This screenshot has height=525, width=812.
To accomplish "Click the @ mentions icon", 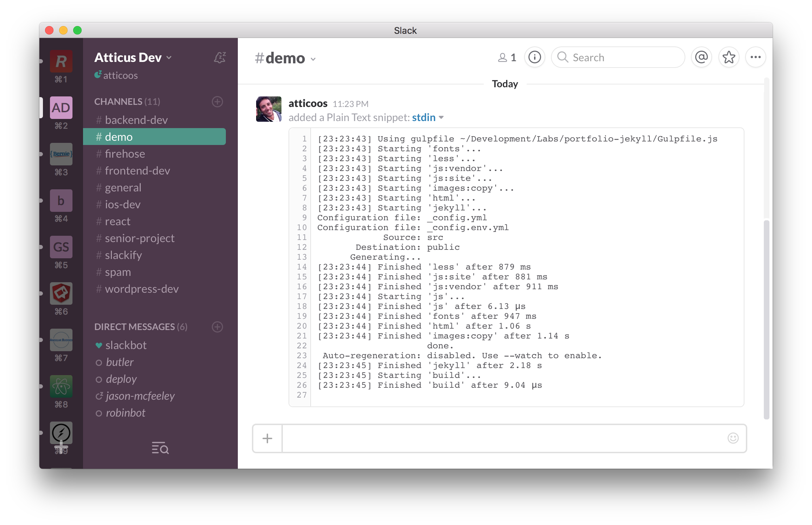I will 701,57.
